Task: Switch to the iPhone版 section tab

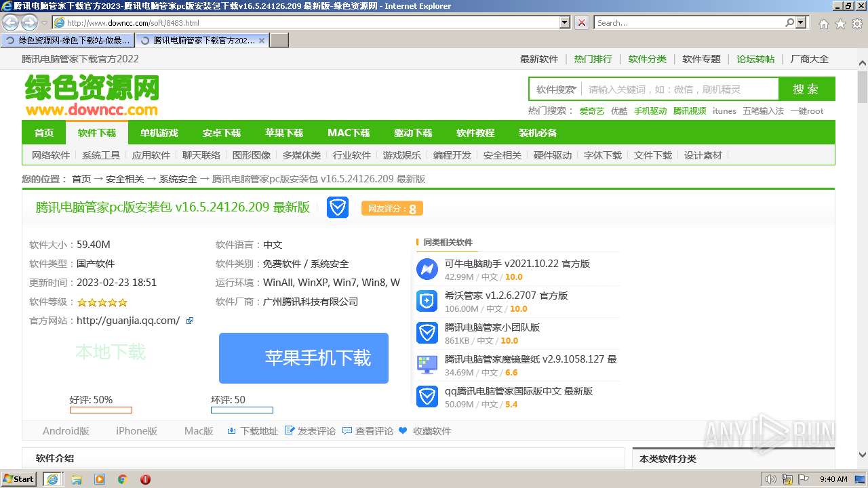Action: [x=136, y=431]
